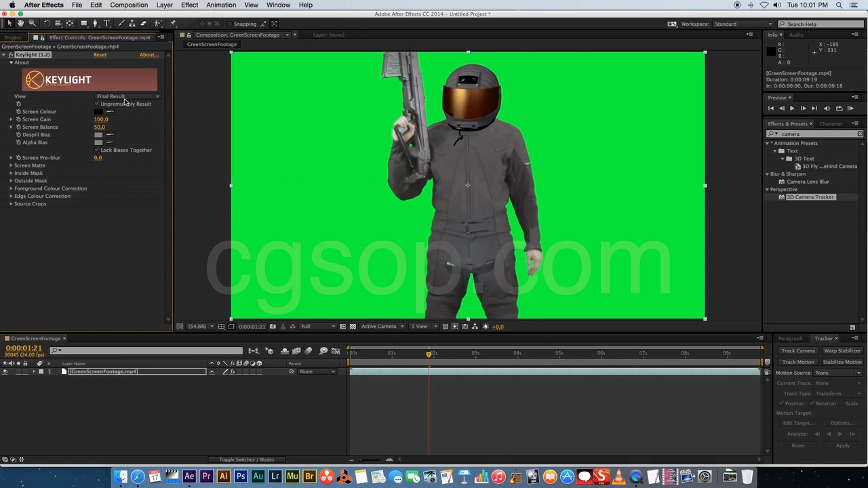
Task: Open the Effect menu
Action: (189, 5)
